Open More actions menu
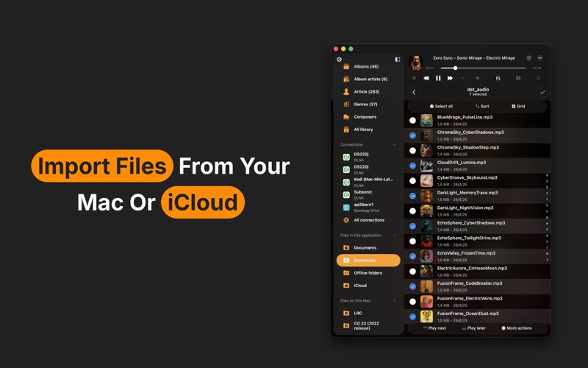The image size is (588, 368). (517, 328)
